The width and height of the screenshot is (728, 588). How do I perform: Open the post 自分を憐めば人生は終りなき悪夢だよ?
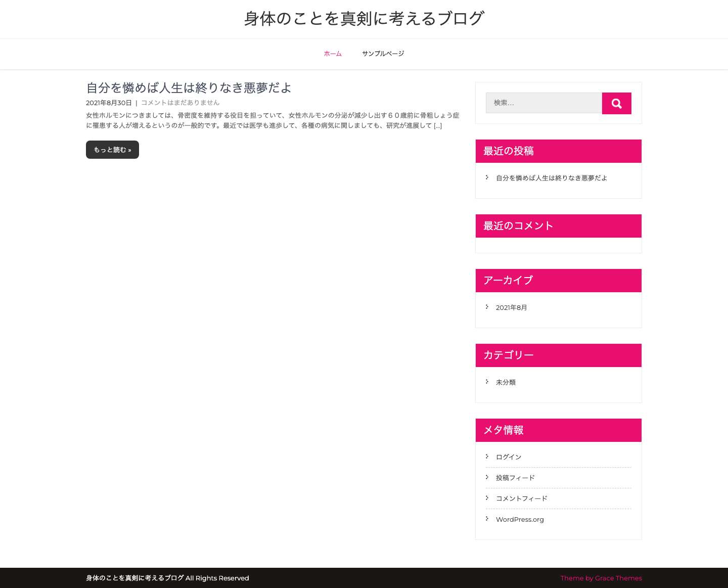[x=188, y=88]
